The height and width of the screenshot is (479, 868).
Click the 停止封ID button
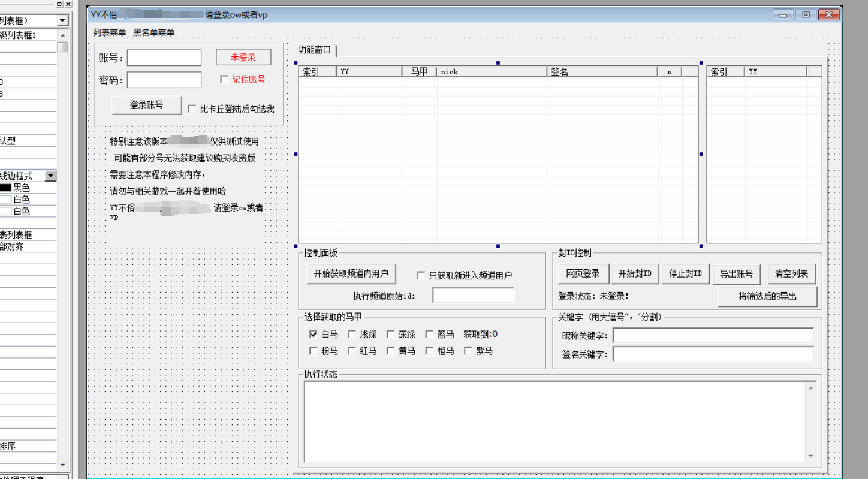click(686, 274)
